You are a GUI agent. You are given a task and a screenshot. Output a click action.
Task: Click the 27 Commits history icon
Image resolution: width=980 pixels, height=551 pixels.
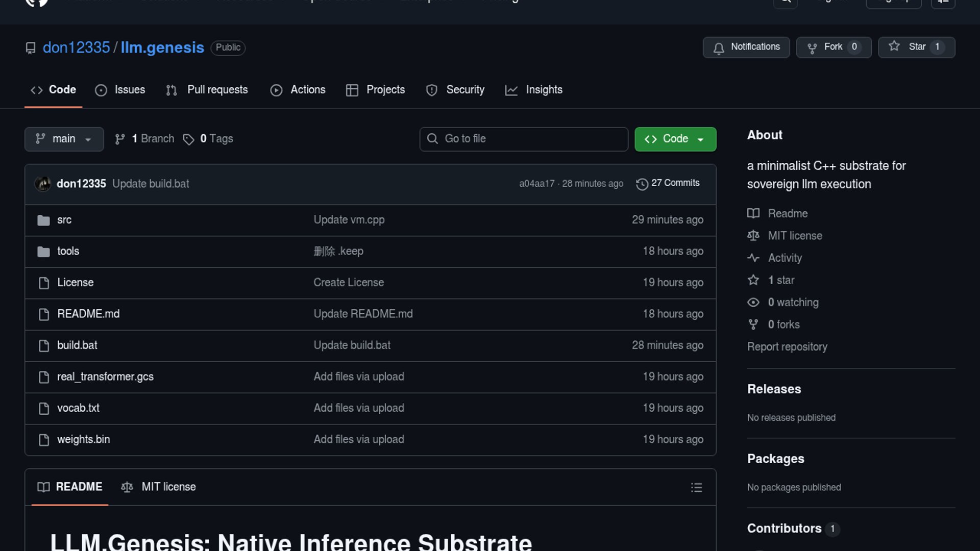pyautogui.click(x=642, y=184)
